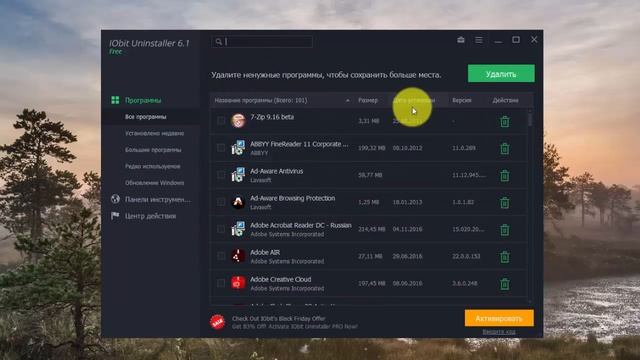Open the toolbox briefcase icon in title bar

point(461,40)
